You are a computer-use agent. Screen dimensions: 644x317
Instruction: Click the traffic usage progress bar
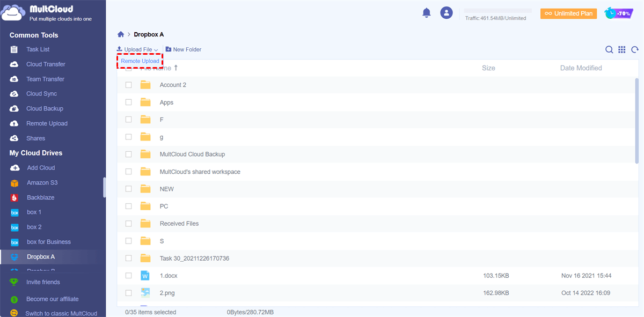click(x=497, y=11)
